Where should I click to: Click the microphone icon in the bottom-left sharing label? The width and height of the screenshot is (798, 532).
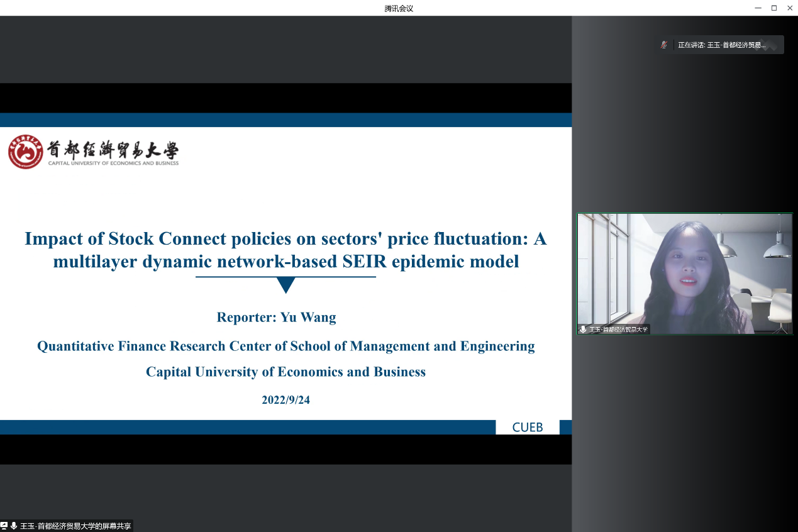[14, 526]
